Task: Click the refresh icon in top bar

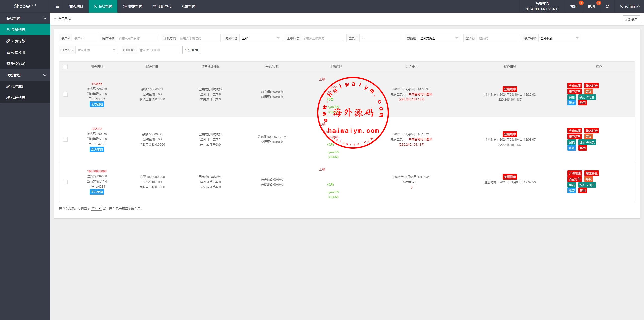Action: click(x=607, y=6)
